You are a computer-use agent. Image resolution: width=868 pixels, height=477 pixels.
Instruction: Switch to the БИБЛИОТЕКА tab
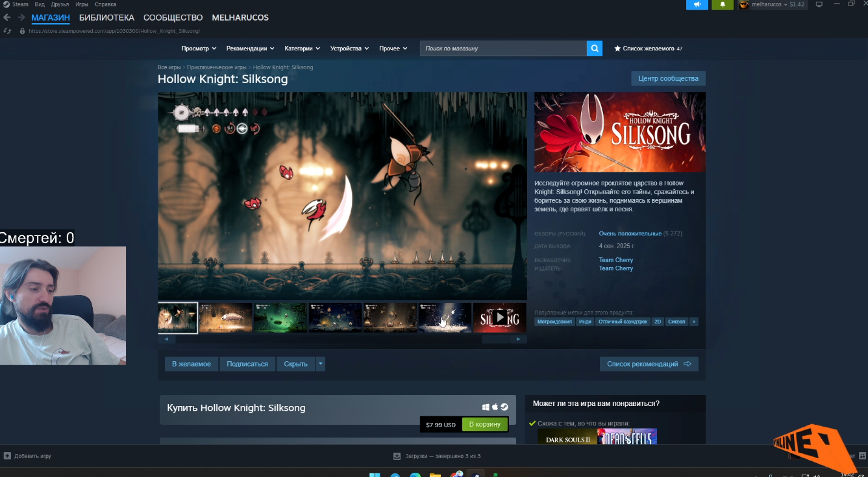coord(107,18)
